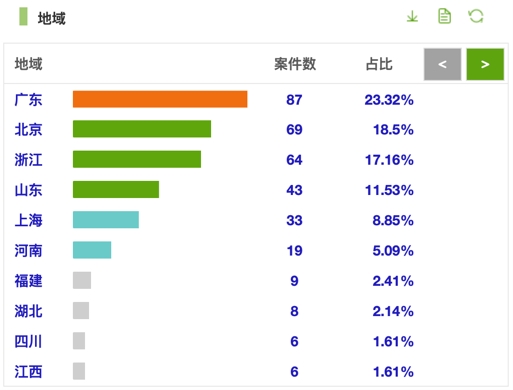
Task: Select the 北京 region link
Action: coord(28,129)
